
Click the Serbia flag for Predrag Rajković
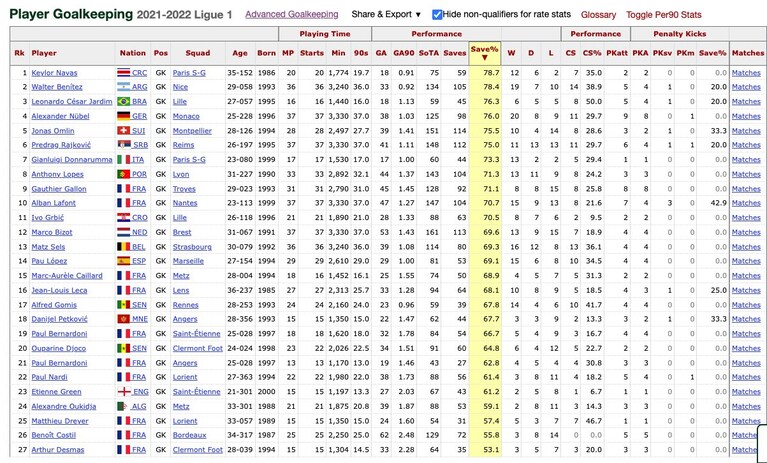(x=123, y=145)
